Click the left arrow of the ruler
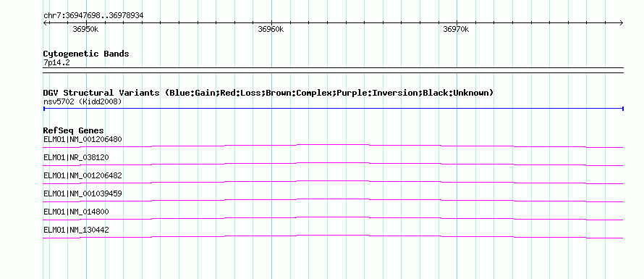The width and height of the screenshot is (644, 279). [45, 23]
